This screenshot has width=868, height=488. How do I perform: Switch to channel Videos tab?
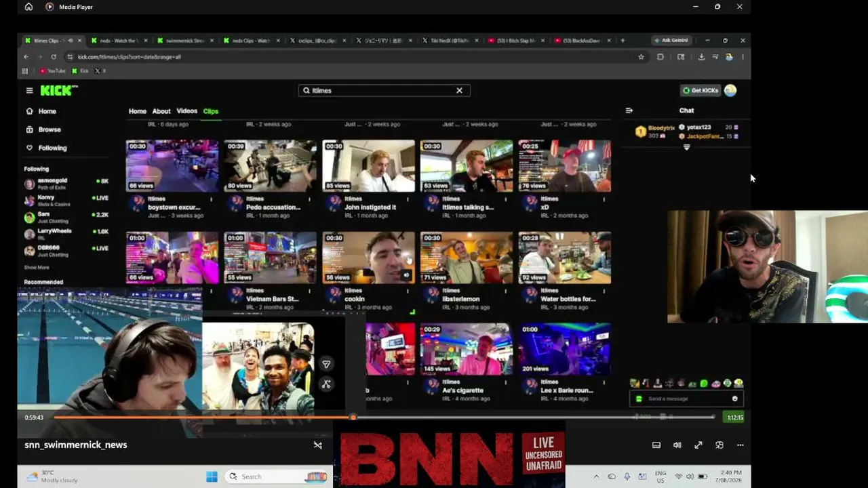point(186,111)
